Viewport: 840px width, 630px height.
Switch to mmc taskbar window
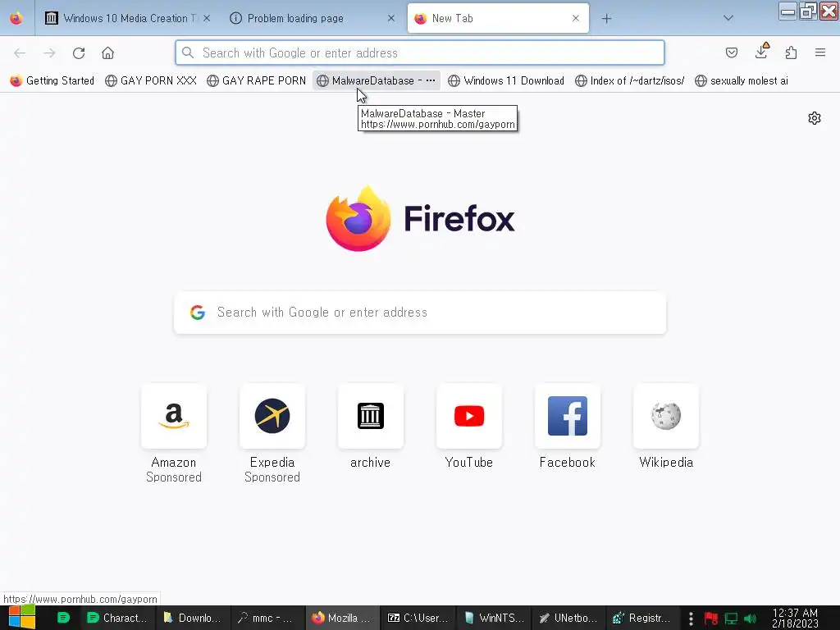(x=267, y=618)
